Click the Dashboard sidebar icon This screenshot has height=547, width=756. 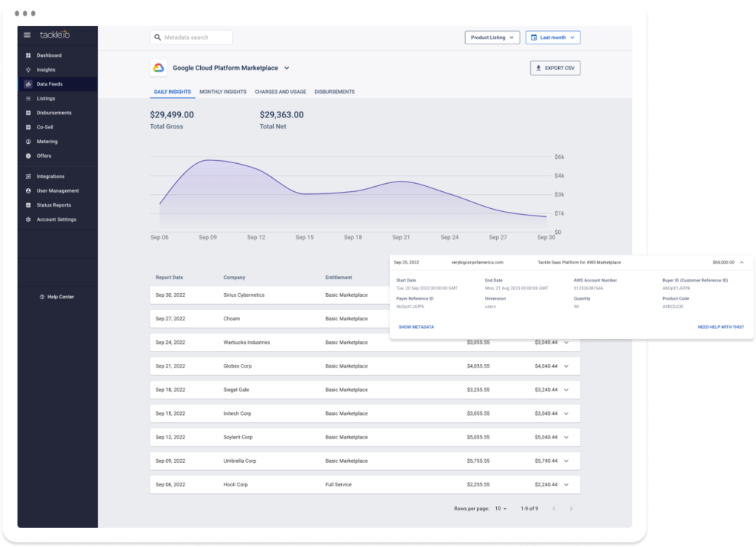[x=28, y=55]
